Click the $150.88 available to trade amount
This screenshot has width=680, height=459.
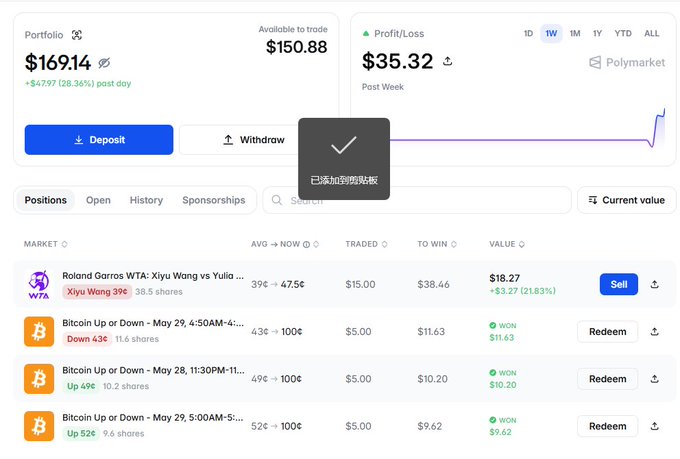pyautogui.click(x=297, y=47)
